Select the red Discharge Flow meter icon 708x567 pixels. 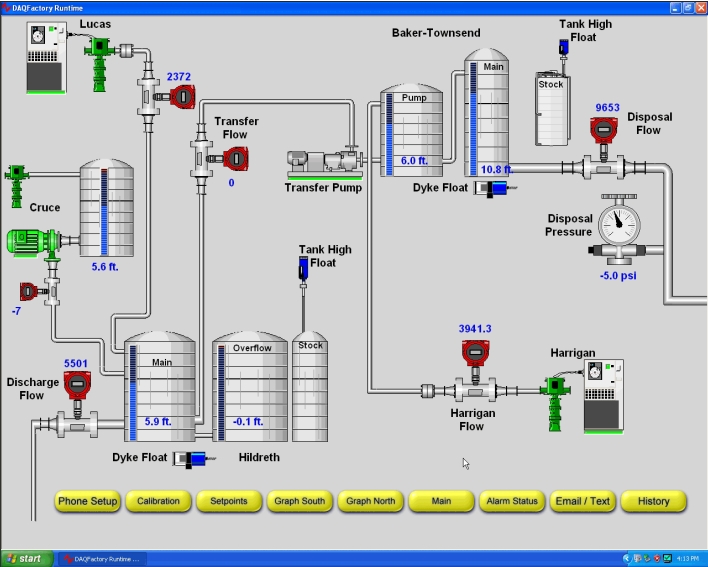coord(77,385)
